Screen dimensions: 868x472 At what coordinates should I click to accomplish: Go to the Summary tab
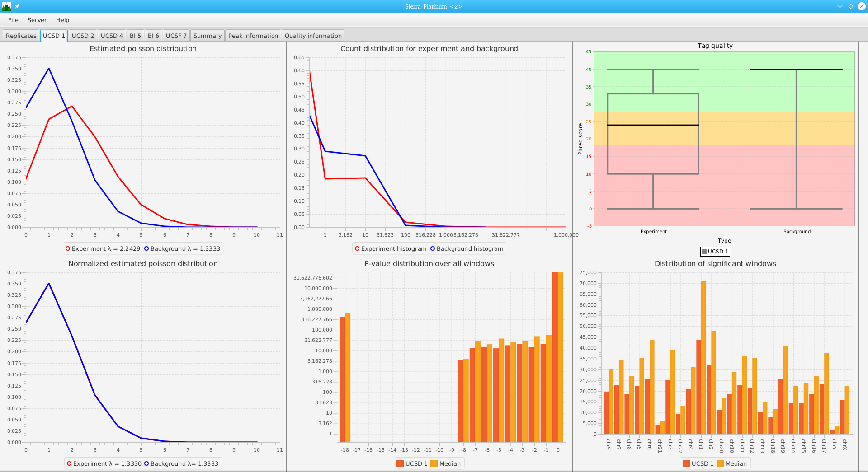tap(207, 36)
